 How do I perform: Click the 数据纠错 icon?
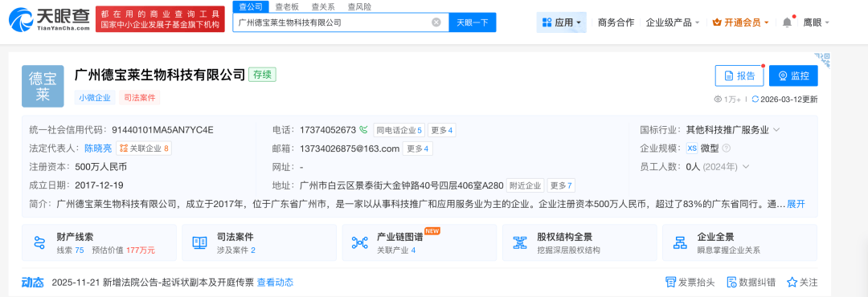pyautogui.click(x=731, y=282)
